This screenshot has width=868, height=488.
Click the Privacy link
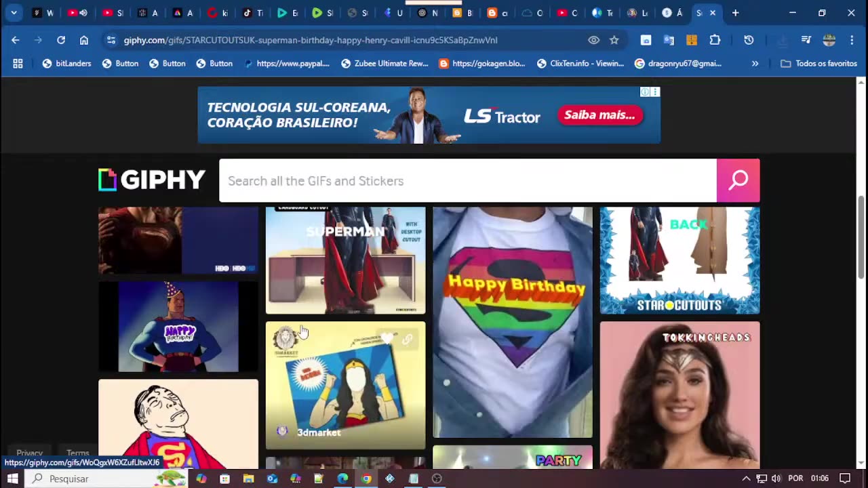click(x=29, y=453)
